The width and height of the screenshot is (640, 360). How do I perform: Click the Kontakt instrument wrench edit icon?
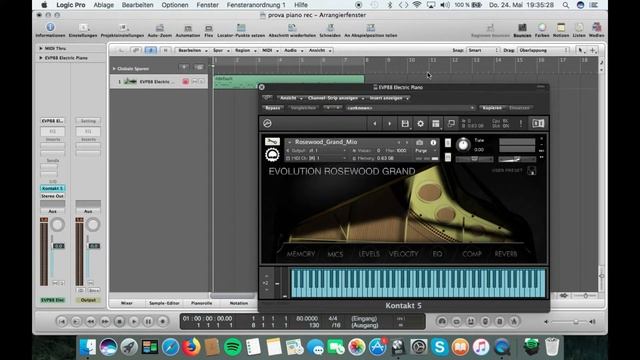[272, 142]
